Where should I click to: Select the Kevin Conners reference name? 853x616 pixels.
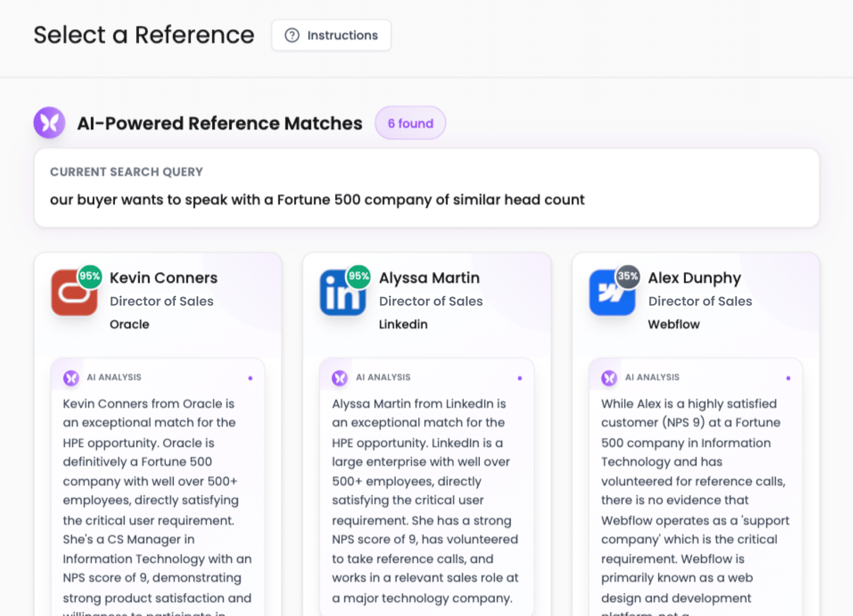coord(163,278)
